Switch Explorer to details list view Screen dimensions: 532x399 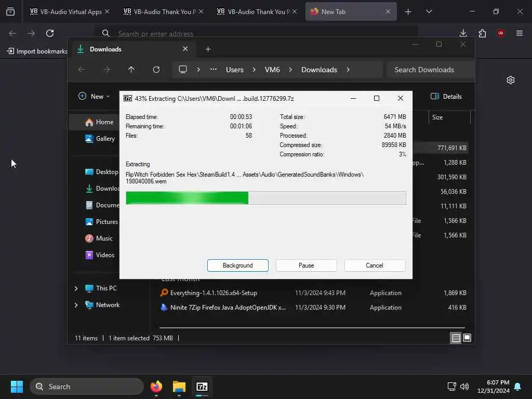[456, 338]
